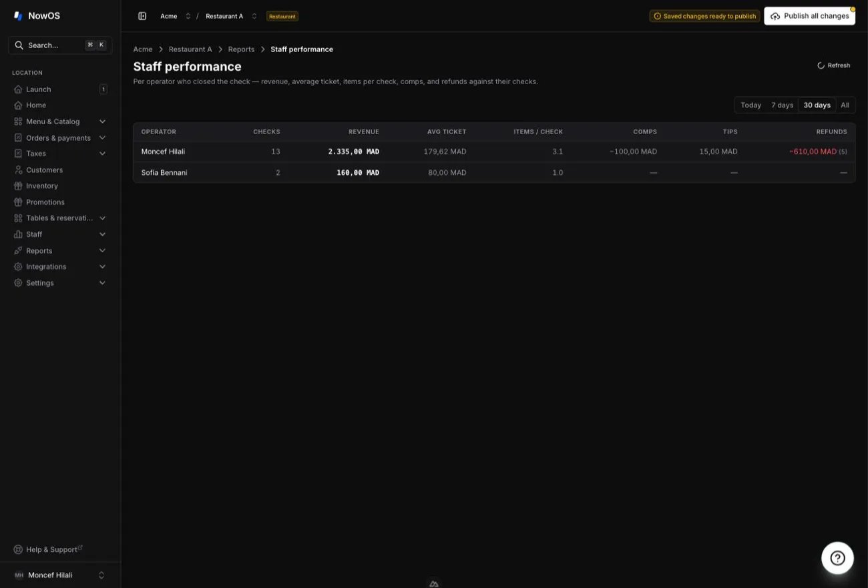This screenshot has height=588, width=868.
Task: Click Publish all changes button
Action: (809, 16)
